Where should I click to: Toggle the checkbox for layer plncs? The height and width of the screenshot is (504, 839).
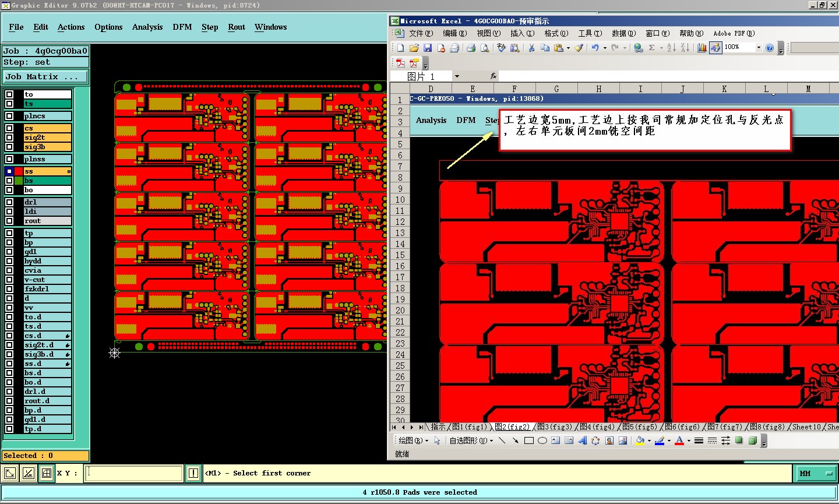pyautogui.click(x=9, y=116)
